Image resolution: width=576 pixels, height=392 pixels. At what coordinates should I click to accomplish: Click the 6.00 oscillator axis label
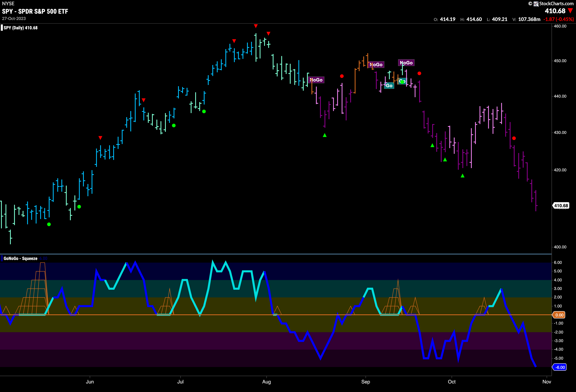[558, 262]
